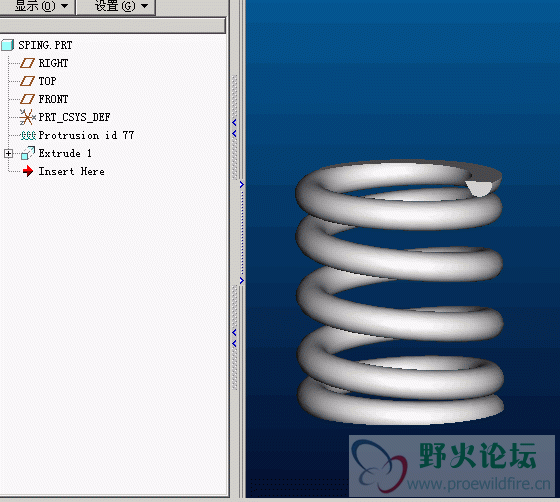Viewport: 560px width, 502px height.
Task: Click the lower right-pointing sash arrow
Action: 242,281
